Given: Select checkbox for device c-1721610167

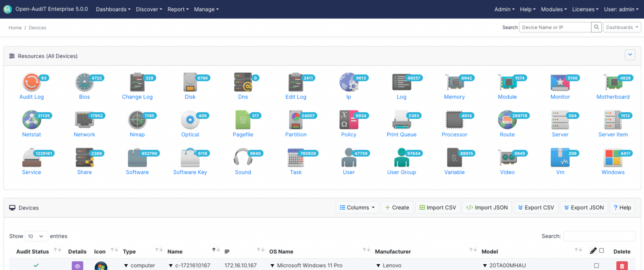Looking at the screenshot, I should coord(597,266).
